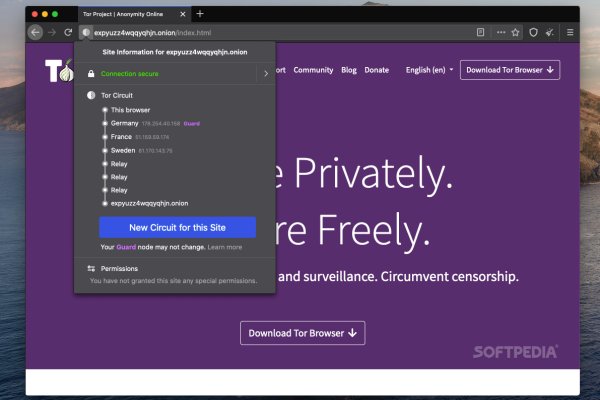
Task: Click the shield security level icon
Action: [x=533, y=32]
